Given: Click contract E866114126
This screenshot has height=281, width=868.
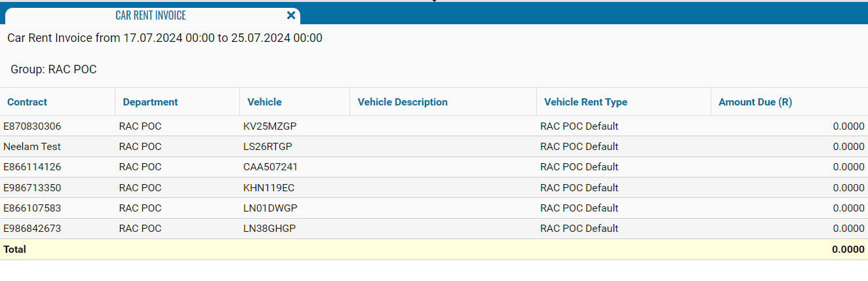Looking at the screenshot, I should point(32,167).
